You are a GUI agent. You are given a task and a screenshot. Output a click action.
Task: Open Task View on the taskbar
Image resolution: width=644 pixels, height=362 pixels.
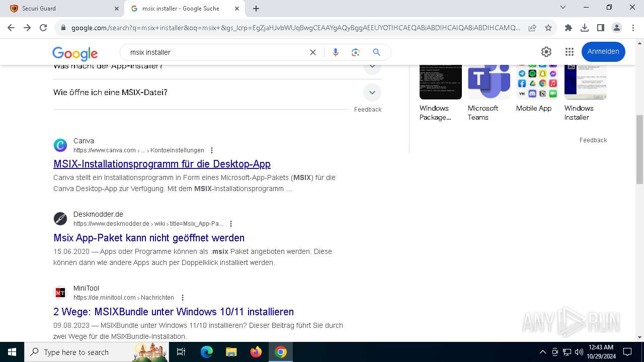point(182,352)
